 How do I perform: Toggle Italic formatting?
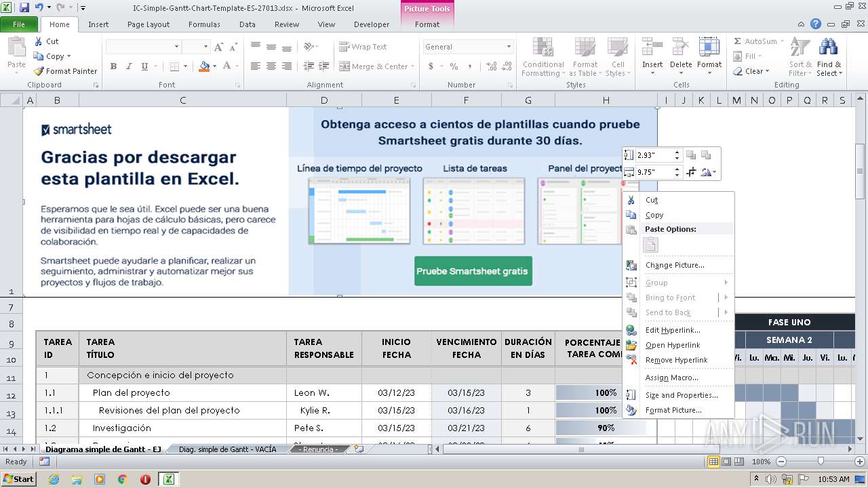coord(129,66)
